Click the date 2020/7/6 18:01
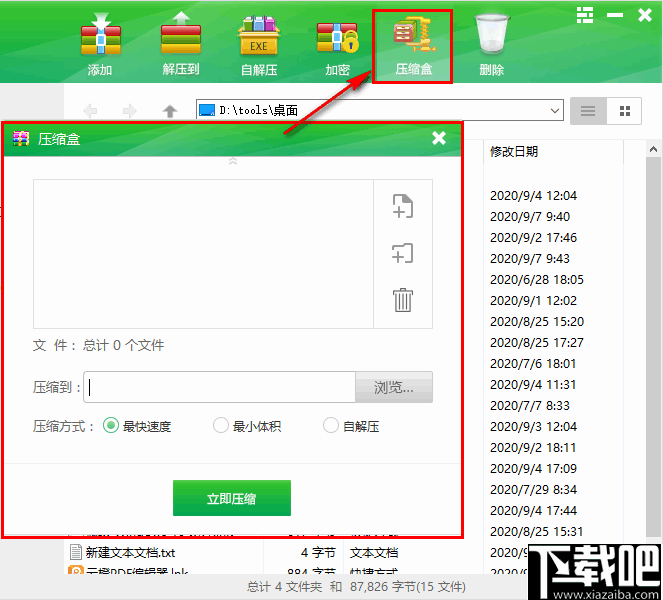 (x=533, y=364)
